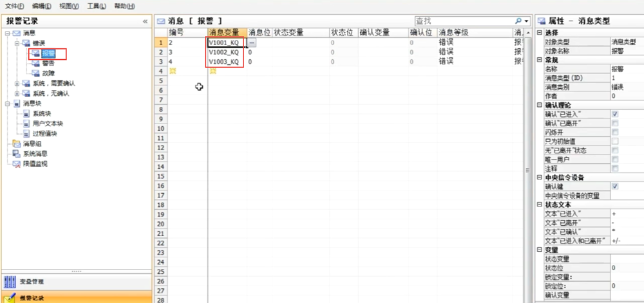Collapse the 报警记录 navigation panel

click(145, 21)
